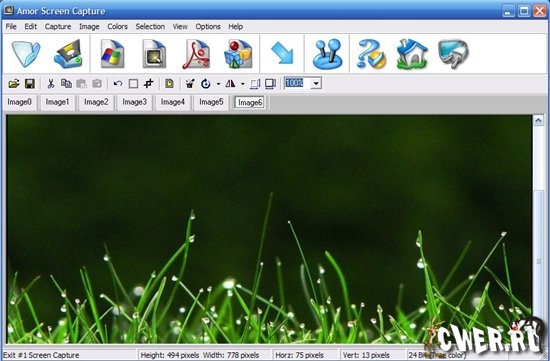
Task: Expand the zoom percentage dropdown
Action: point(316,83)
